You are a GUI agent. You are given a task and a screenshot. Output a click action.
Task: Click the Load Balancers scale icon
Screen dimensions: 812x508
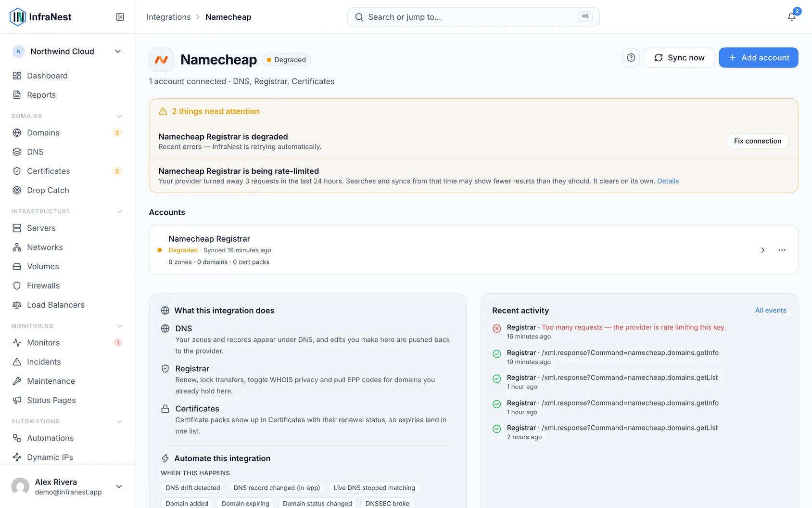17,305
